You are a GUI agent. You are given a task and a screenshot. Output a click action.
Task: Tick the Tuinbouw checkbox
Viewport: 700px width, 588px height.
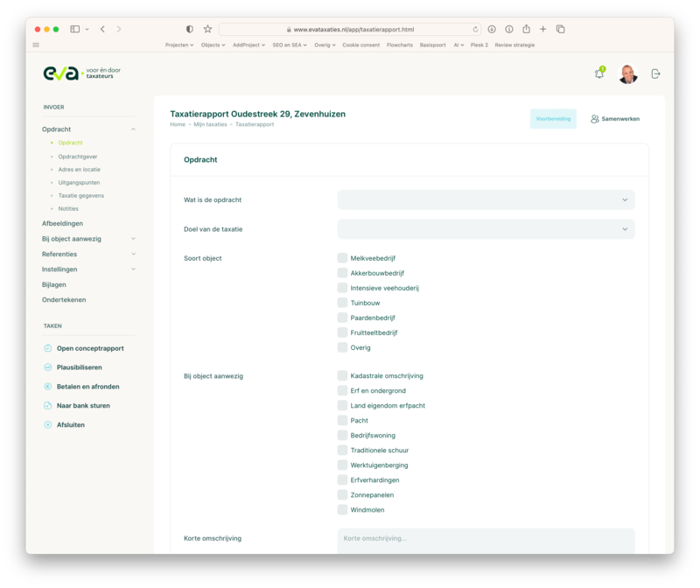click(342, 303)
